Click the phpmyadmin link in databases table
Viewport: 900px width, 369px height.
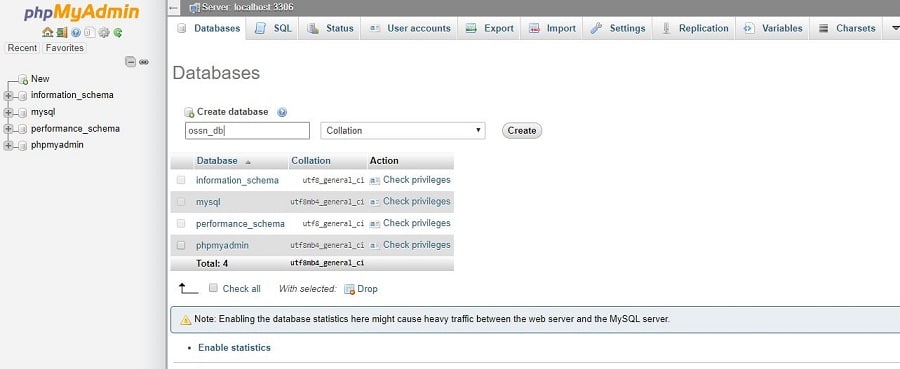click(x=222, y=246)
